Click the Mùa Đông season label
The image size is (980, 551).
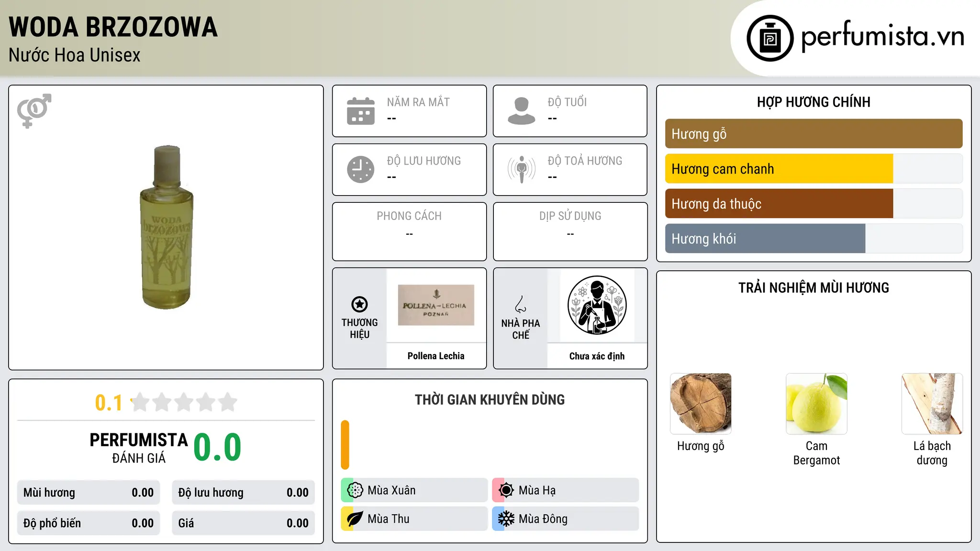coord(543,519)
